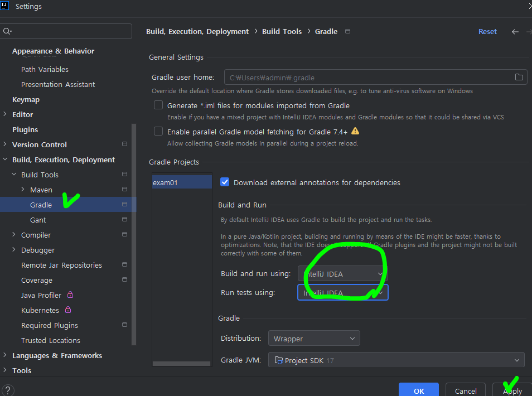The image size is (532, 396).
Task: Expand Languages & Frameworks node
Action: pyautogui.click(x=5, y=355)
